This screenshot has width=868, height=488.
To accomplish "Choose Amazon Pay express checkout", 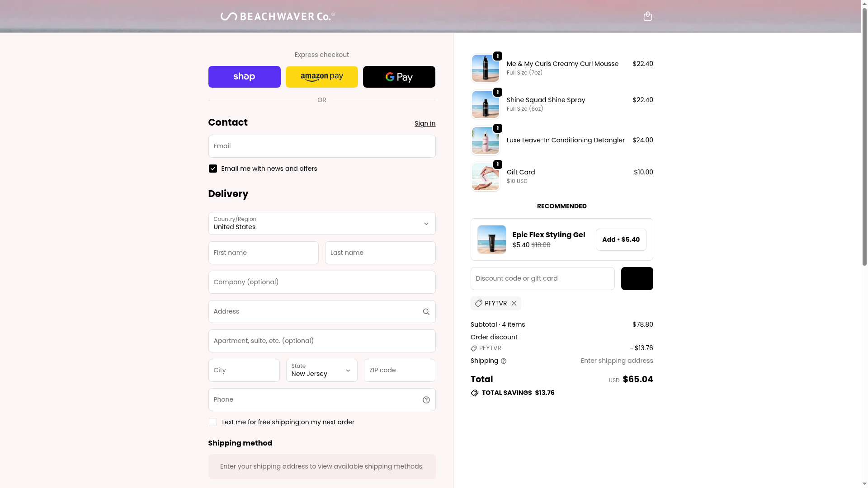I will click(x=321, y=77).
